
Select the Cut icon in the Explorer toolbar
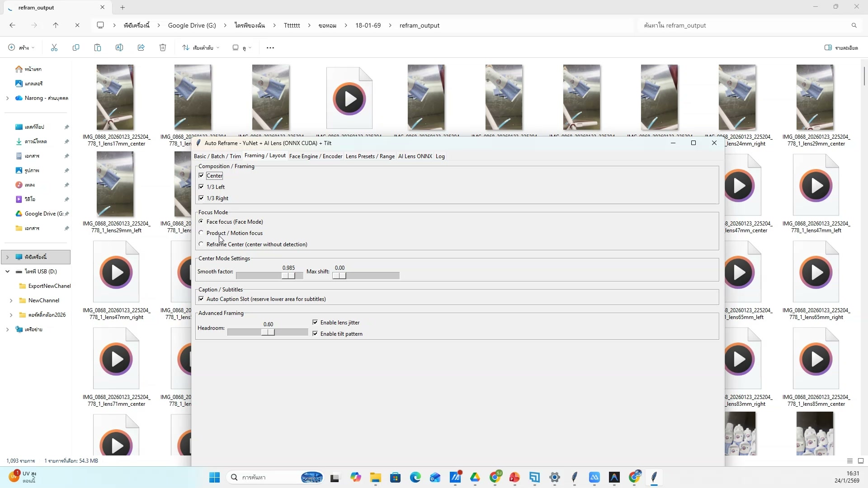pos(54,47)
